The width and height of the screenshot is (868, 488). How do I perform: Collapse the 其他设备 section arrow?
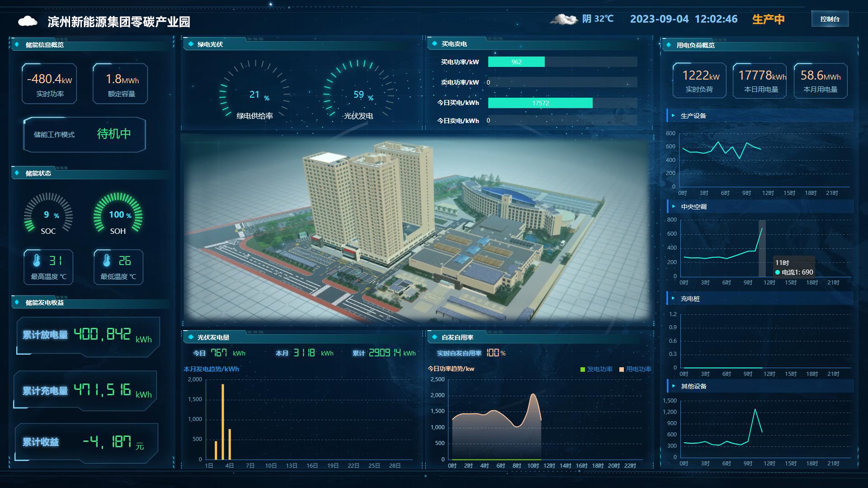(673, 386)
